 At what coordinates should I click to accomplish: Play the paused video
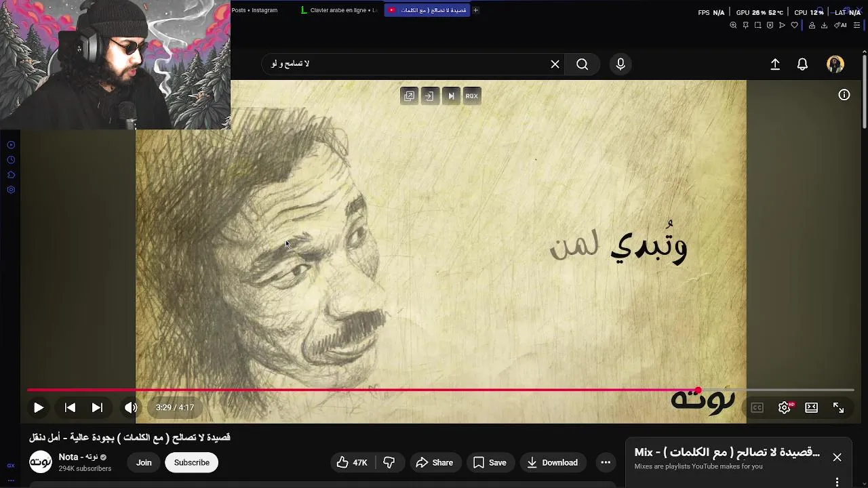pyautogui.click(x=39, y=407)
